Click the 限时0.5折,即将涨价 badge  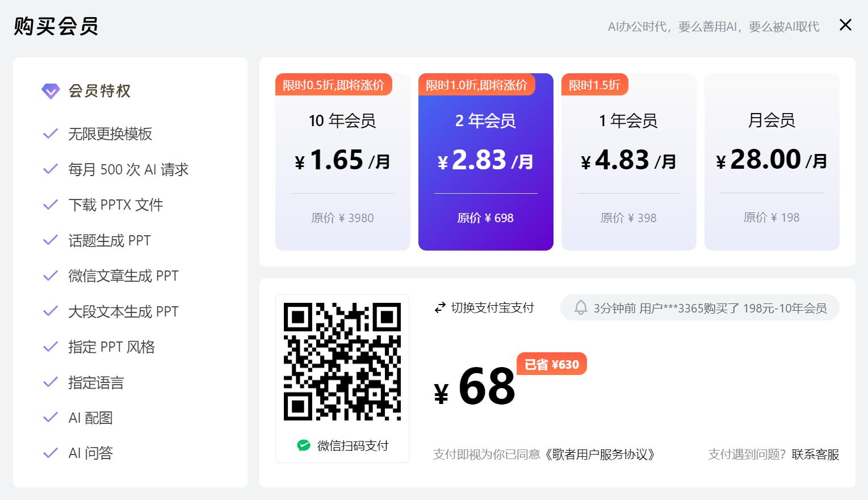tap(334, 85)
